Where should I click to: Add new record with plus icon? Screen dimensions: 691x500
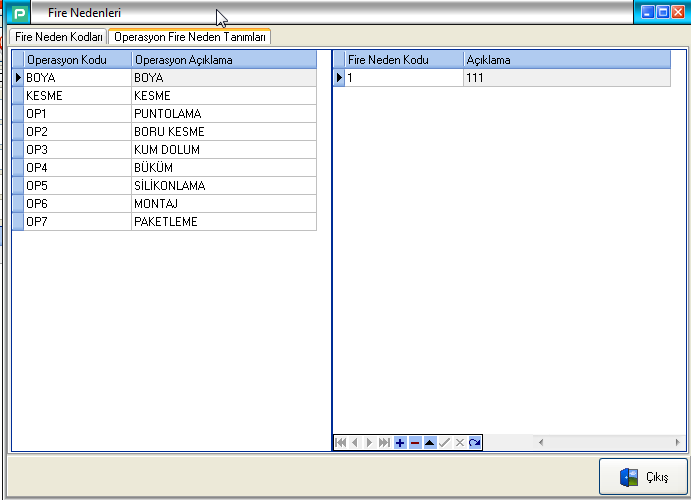click(x=400, y=442)
